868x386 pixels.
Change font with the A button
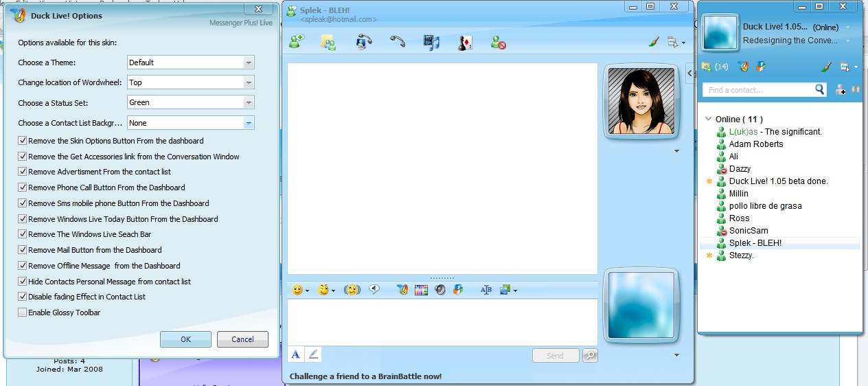[296, 354]
